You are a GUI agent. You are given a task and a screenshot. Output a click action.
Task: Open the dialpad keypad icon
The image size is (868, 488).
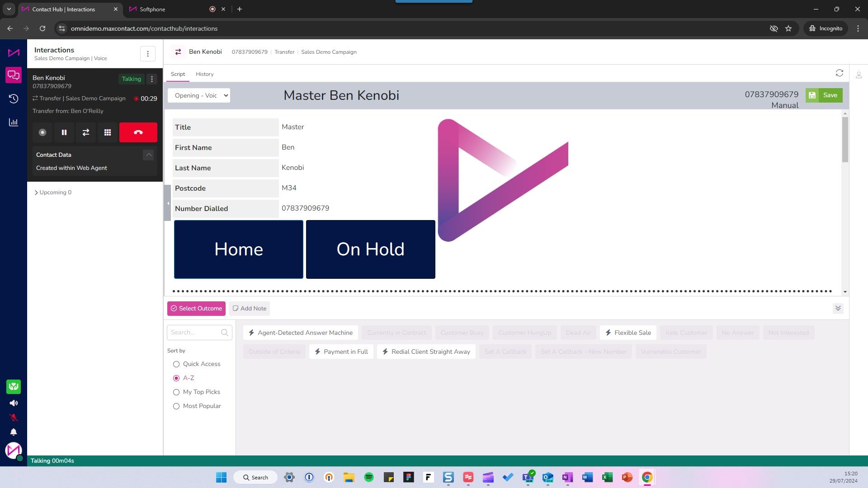(108, 132)
